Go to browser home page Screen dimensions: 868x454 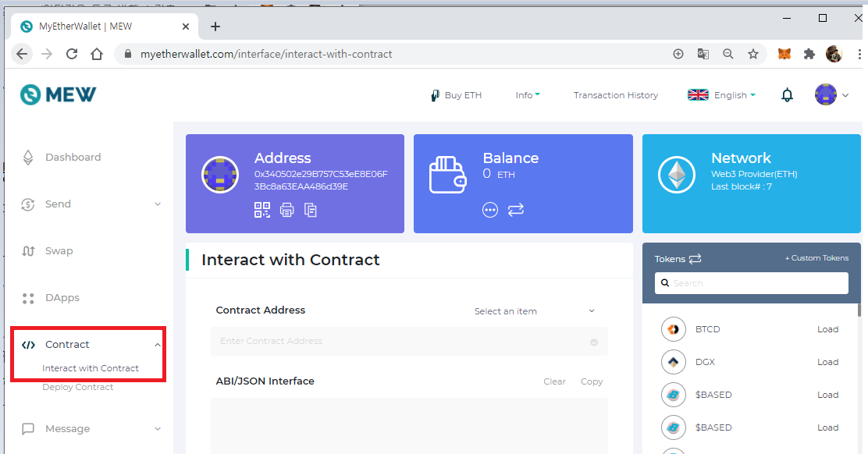tap(97, 54)
